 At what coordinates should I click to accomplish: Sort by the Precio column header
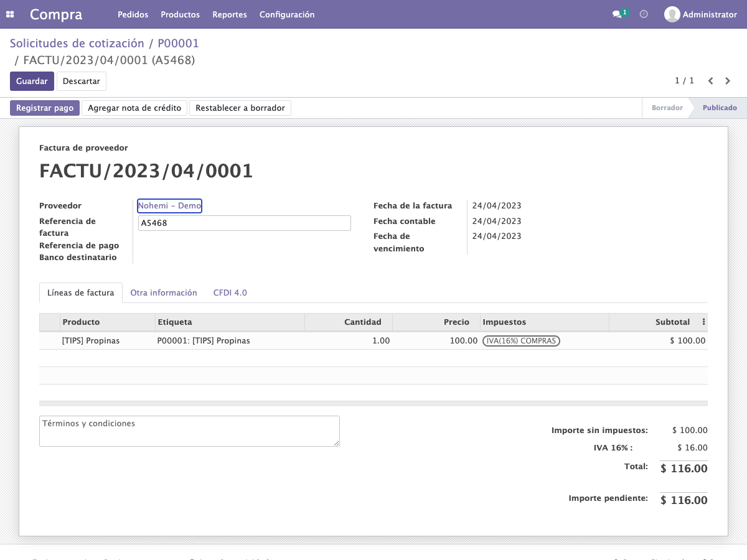pyautogui.click(x=436, y=322)
